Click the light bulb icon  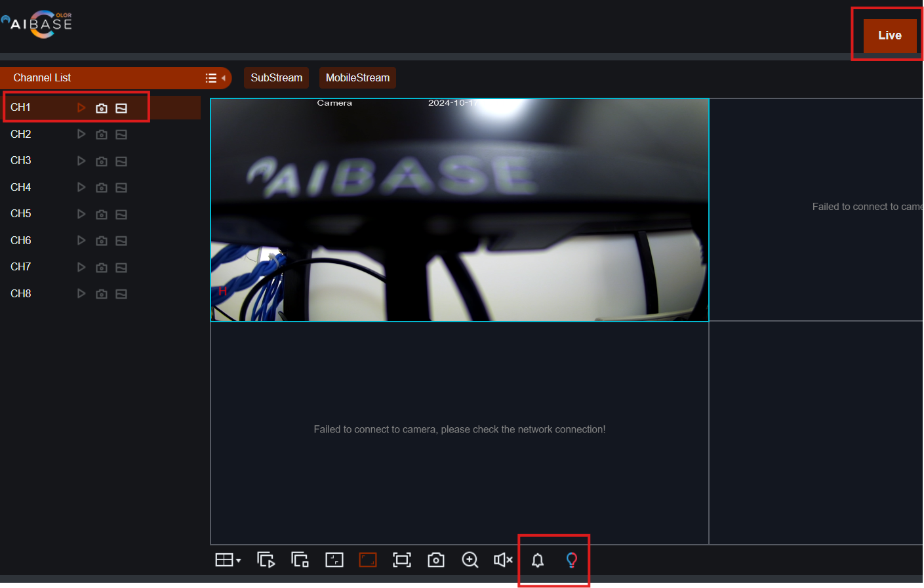click(x=572, y=560)
